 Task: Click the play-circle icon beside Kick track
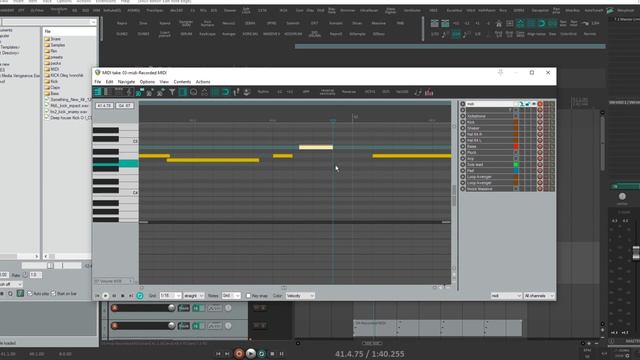click(x=462, y=122)
